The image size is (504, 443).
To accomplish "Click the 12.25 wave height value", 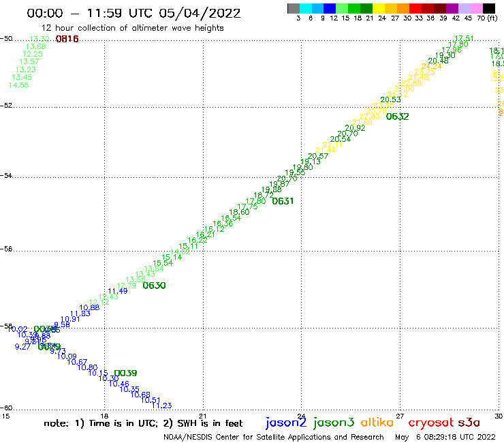I will coord(33,54).
